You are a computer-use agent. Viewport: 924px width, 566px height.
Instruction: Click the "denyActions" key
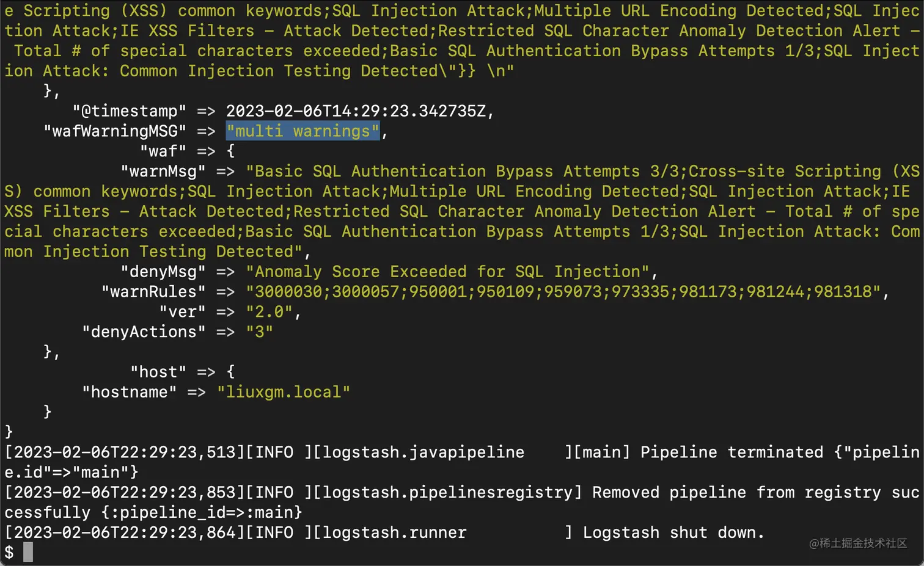(x=144, y=332)
